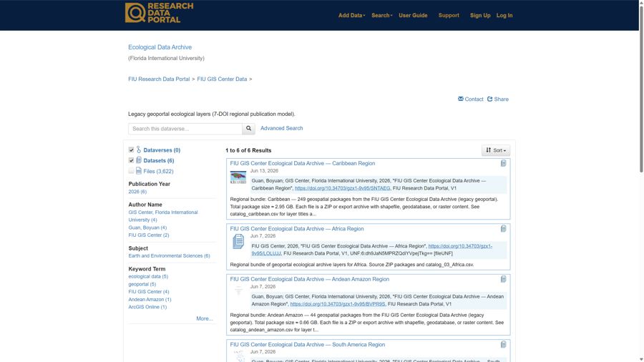The width and height of the screenshot is (644, 362).
Task: Open the Ecological Data Archive title link
Action: click(160, 47)
